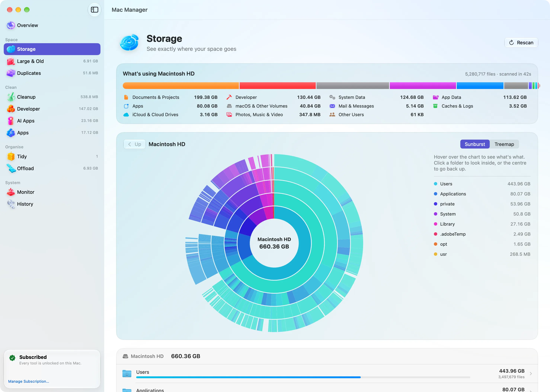Toggle the sidebar visibility icon
Viewport: 550px width, 392px height.
[x=94, y=10]
